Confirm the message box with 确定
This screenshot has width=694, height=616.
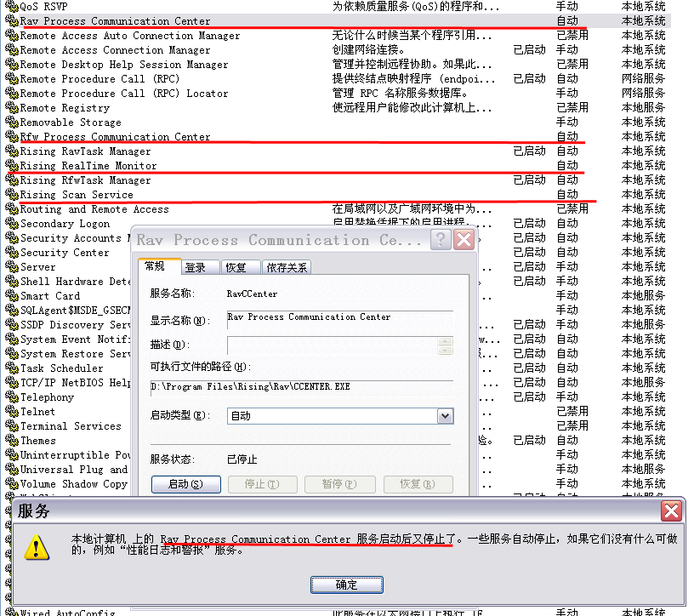pyautogui.click(x=346, y=585)
